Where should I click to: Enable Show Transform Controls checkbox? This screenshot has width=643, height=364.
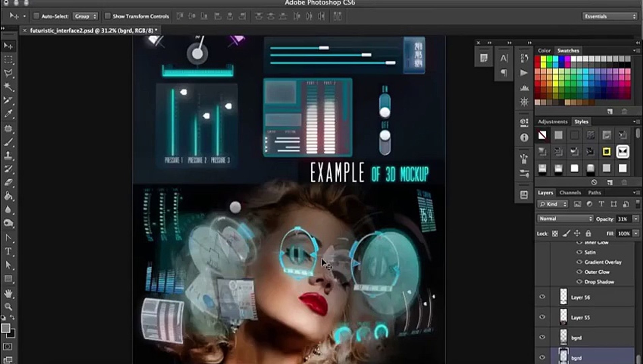tap(108, 16)
